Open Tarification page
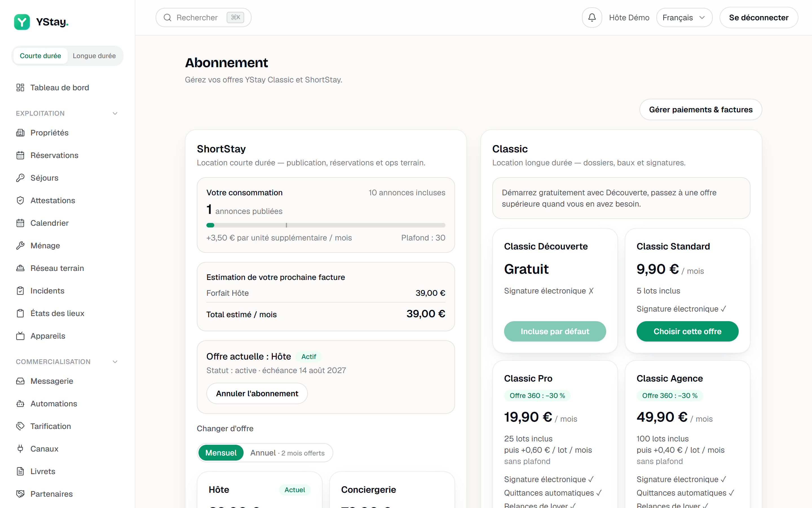The height and width of the screenshot is (508, 812). click(x=67, y=426)
